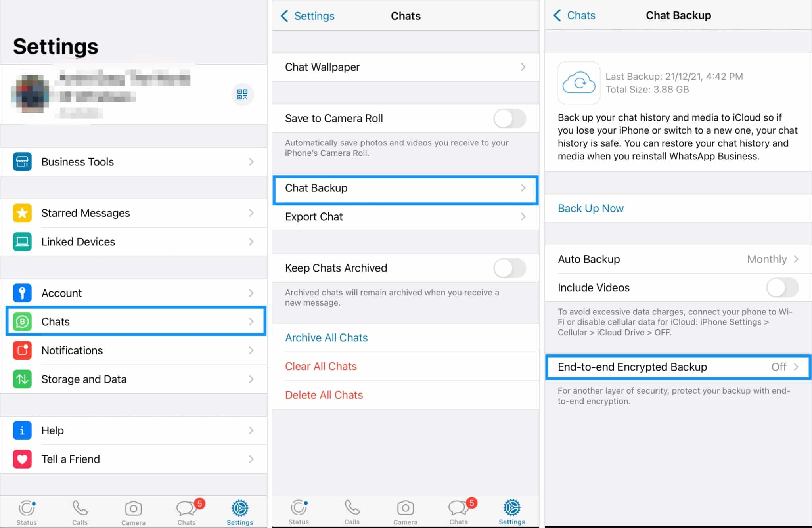Expand Chat Backup menu item

tap(405, 188)
